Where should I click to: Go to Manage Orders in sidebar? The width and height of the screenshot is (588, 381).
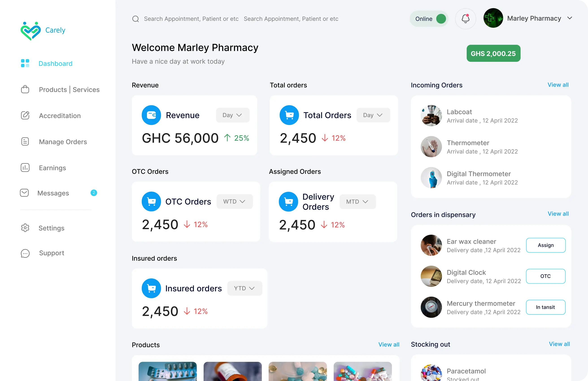click(x=63, y=142)
